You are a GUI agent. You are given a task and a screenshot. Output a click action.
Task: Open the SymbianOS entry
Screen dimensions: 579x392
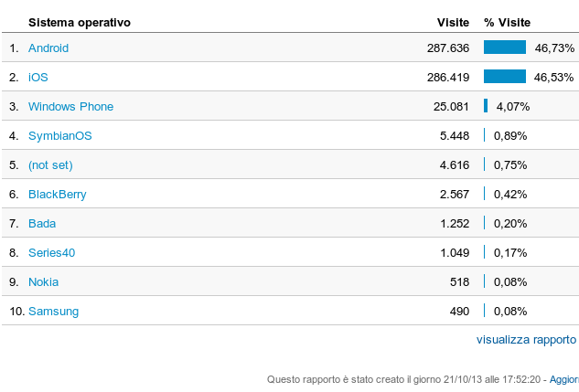pyautogui.click(x=59, y=135)
